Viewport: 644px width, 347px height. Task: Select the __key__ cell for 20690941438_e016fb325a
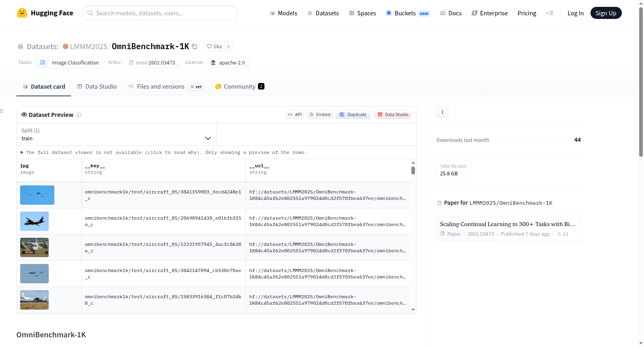(x=164, y=221)
